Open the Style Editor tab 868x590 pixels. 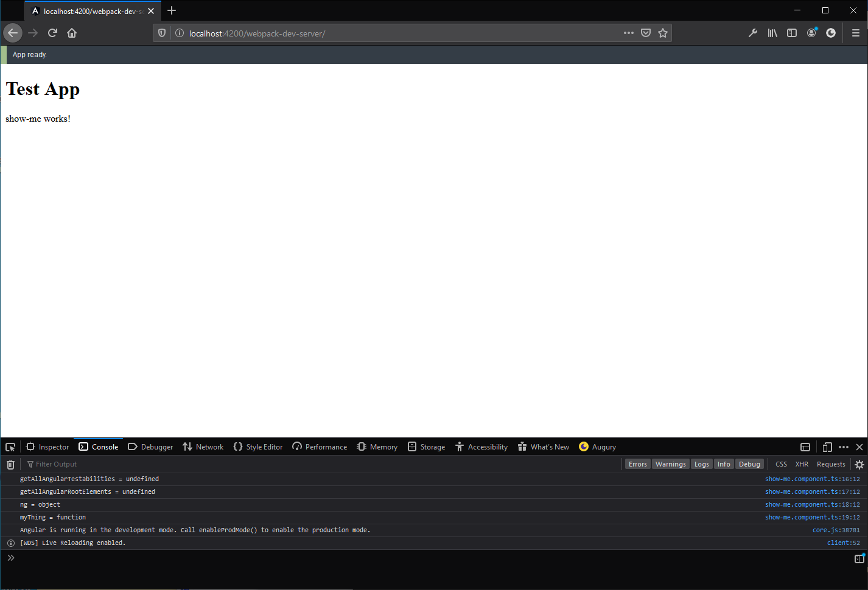[x=258, y=447]
